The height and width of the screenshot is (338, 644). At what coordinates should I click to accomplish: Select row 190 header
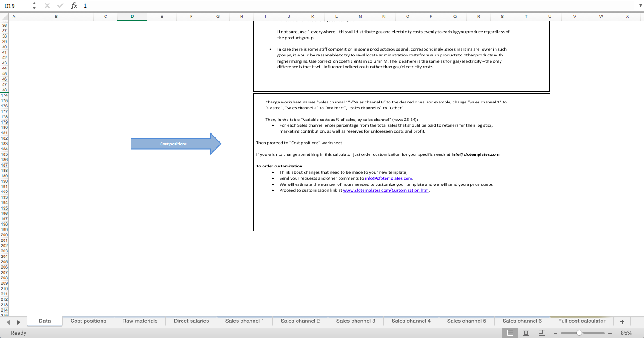(4, 181)
